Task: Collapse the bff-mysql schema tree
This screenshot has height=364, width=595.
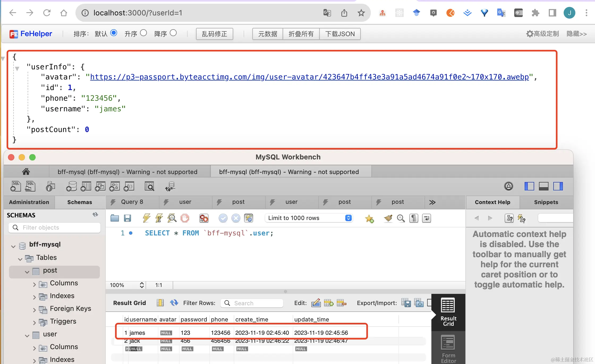Action: click(x=13, y=246)
